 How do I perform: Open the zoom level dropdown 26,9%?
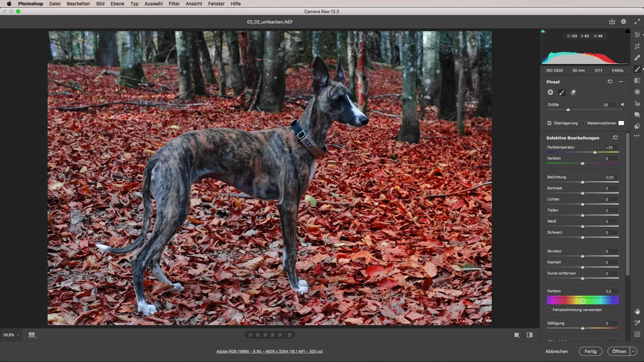tap(11, 335)
